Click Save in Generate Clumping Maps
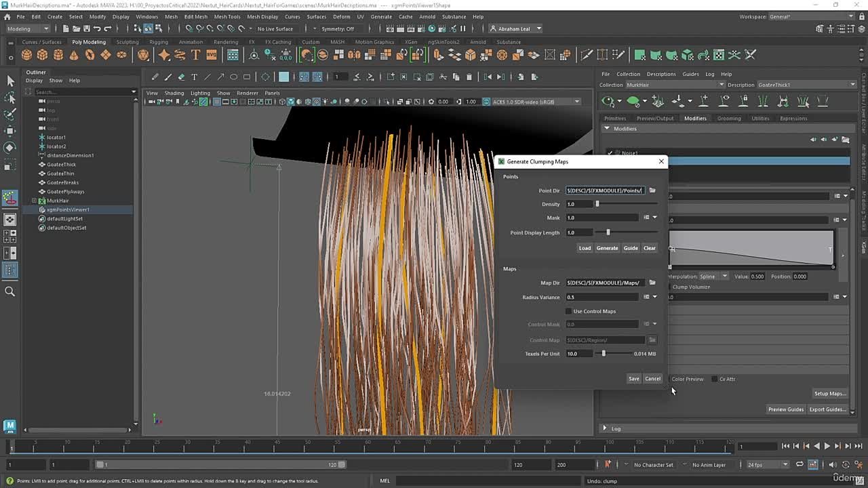This screenshot has width=868, height=488. [x=633, y=379]
